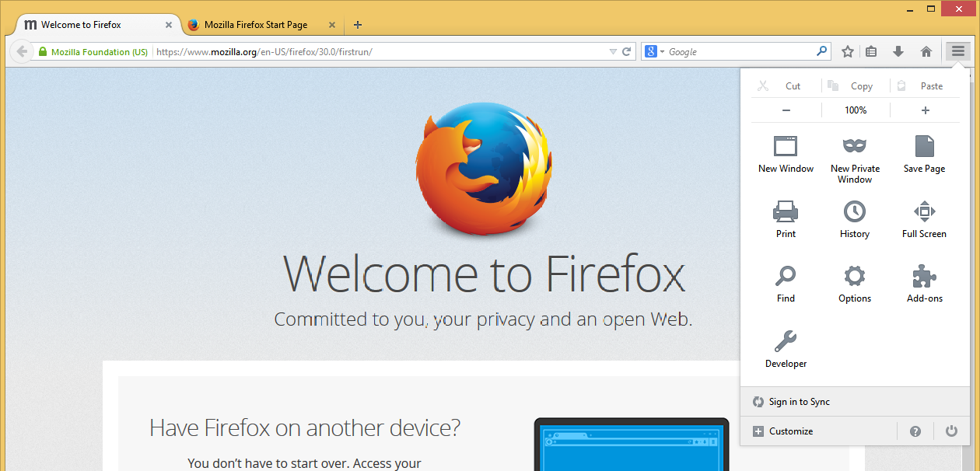980x471 pixels.
Task: Go to the Home page icon
Action: pyautogui.click(x=926, y=51)
